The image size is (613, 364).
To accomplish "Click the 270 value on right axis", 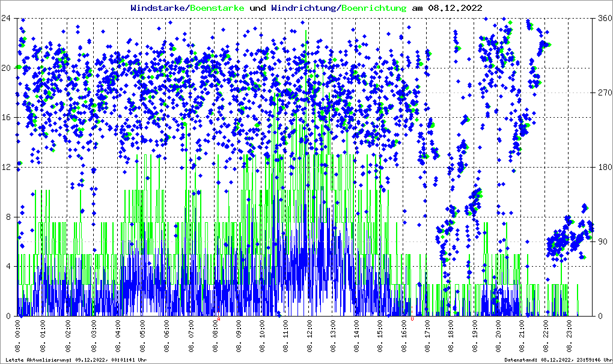I will coord(603,93).
